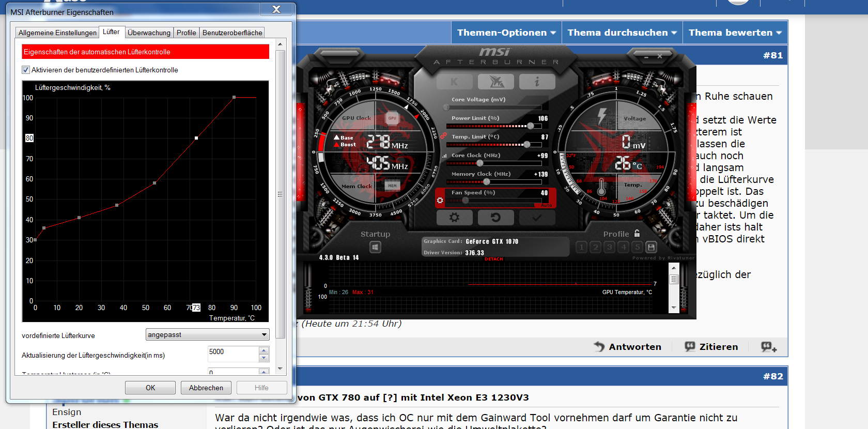Click the Abbrechen button

tap(206, 388)
